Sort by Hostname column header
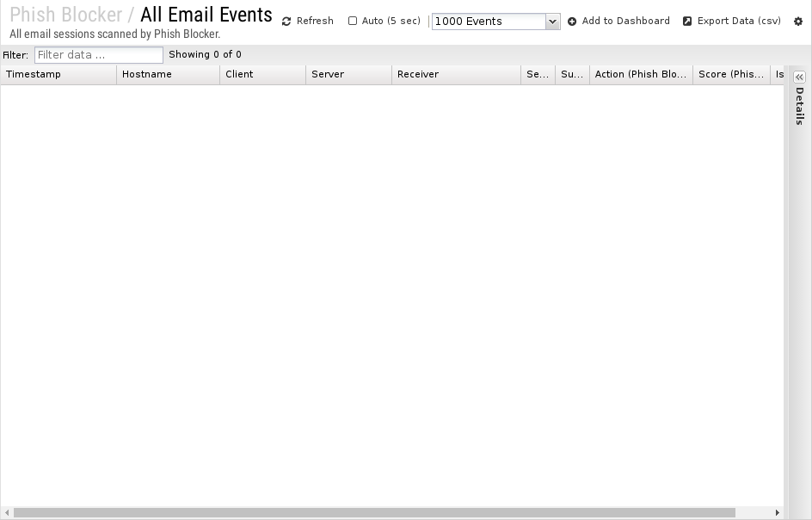Screen dimensions: 812x520 pos(169,75)
